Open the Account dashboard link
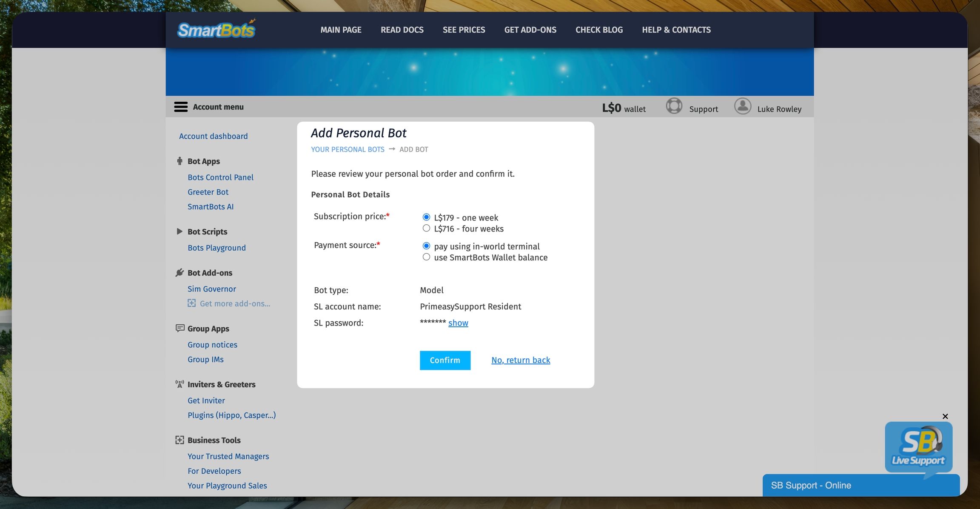Image resolution: width=980 pixels, height=509 pixels. (214, 136)
